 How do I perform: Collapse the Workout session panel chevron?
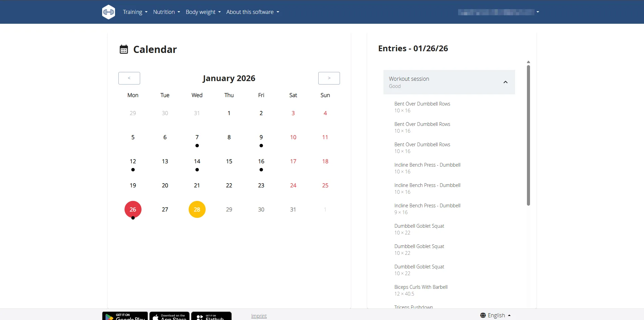[506, 82]
